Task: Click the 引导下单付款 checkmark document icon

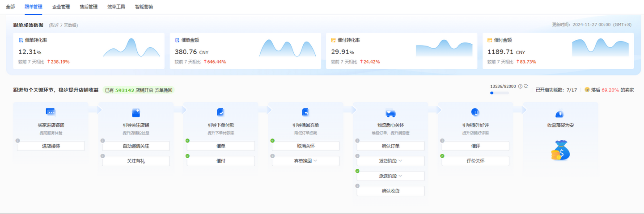Action: coord(220,112)
